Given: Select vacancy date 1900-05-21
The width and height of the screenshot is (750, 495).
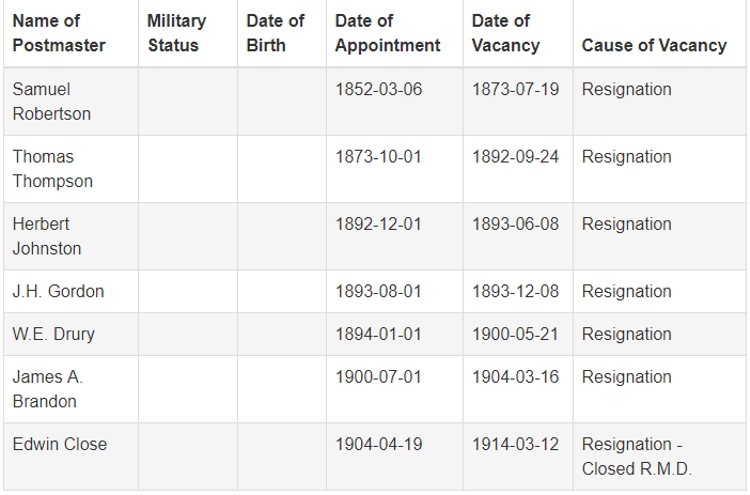Looking at the screenshot, I should click(x=516, y=335).
